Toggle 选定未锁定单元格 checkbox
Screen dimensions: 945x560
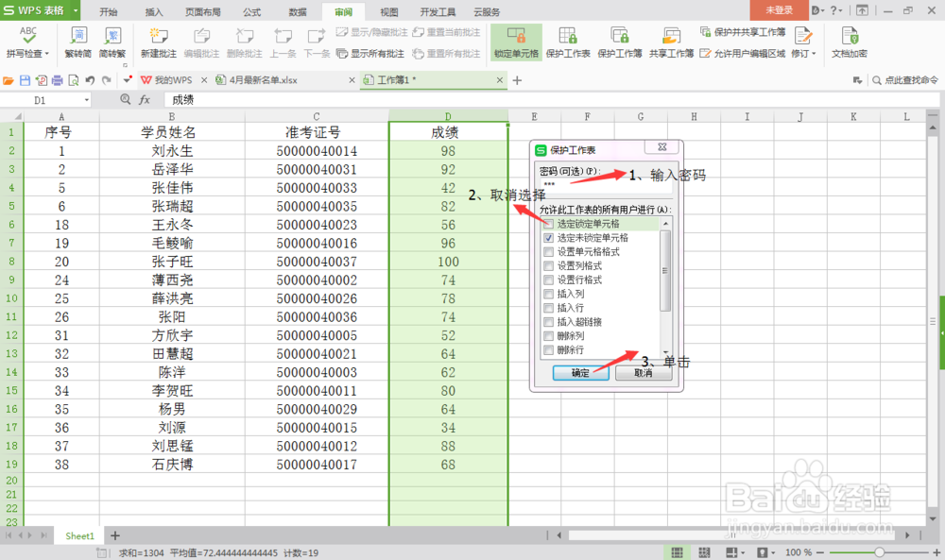point(548,238)
